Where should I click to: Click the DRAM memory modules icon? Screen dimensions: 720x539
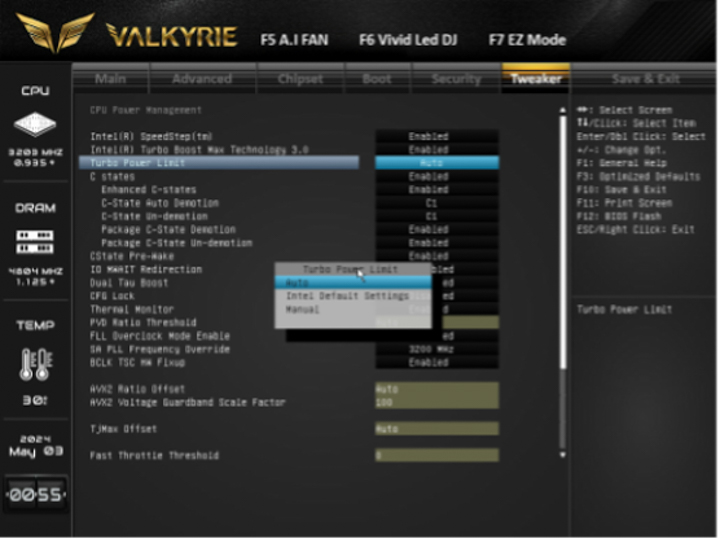(35, 242)
